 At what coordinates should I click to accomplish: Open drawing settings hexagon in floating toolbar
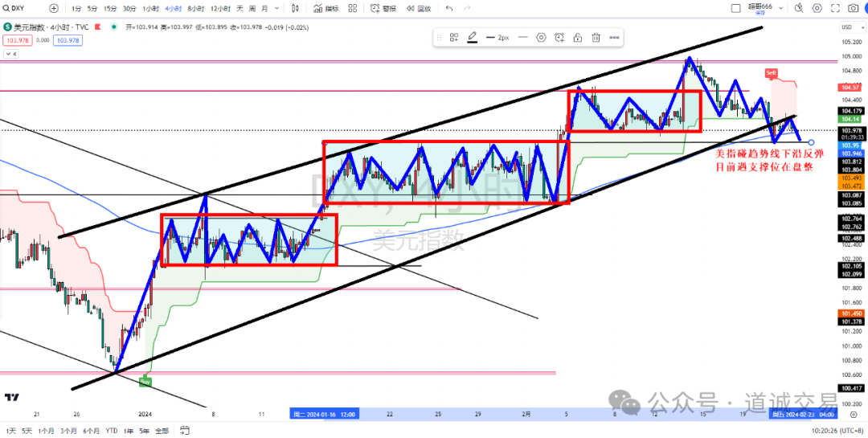(541, 38)
